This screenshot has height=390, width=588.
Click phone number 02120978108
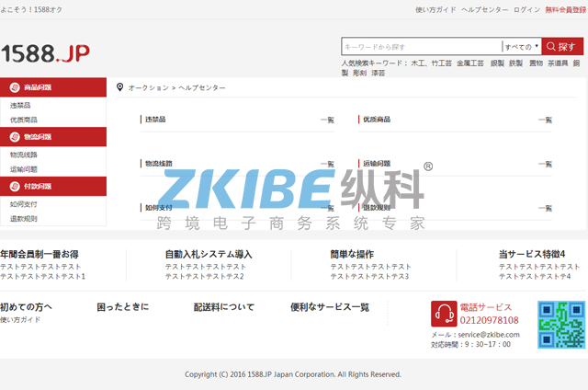click(489, 320)
